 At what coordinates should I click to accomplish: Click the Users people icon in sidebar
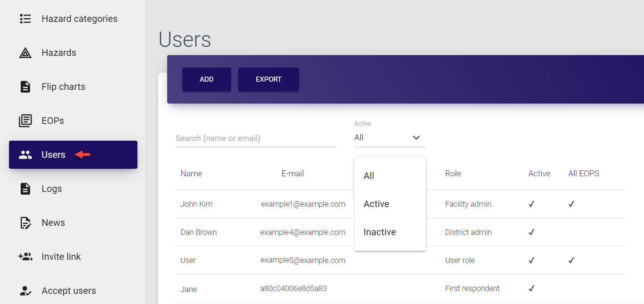(x=25, y=155)
